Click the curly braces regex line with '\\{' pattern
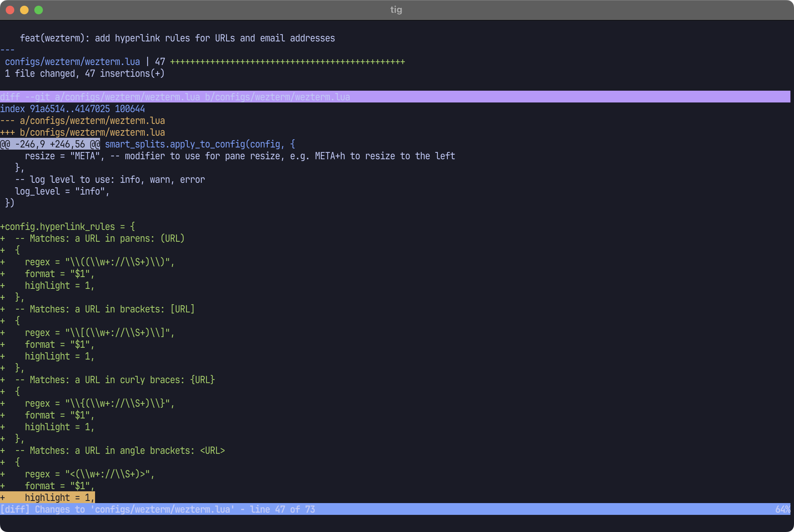The height and width of the screenshot is (532, 794). 87,403
